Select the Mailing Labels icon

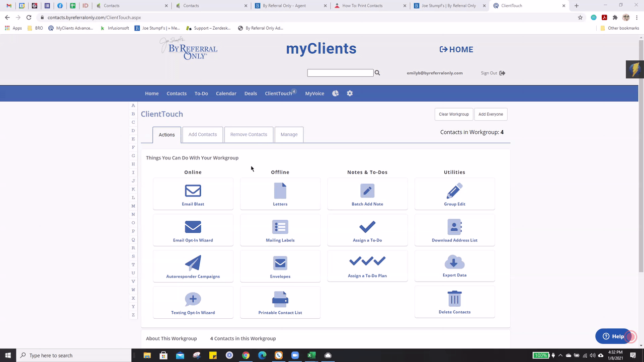click(x=280, y=227)
